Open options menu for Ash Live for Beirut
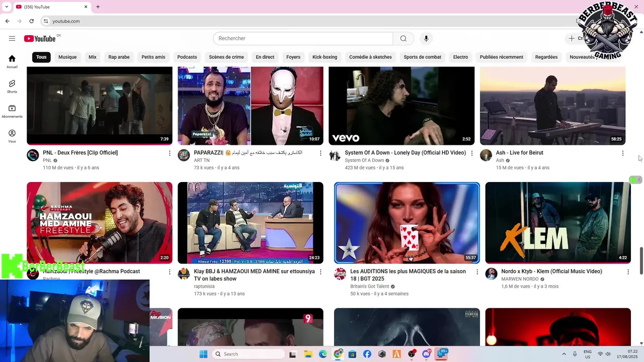The height and width of the screenshot is (362, 644). click(623, 153)
